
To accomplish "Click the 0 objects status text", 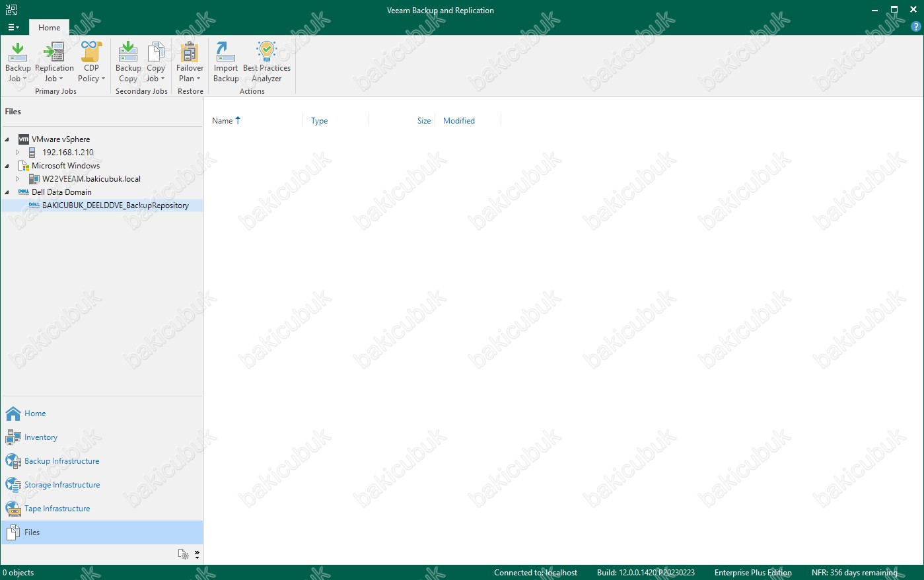I will coord(18,573).
